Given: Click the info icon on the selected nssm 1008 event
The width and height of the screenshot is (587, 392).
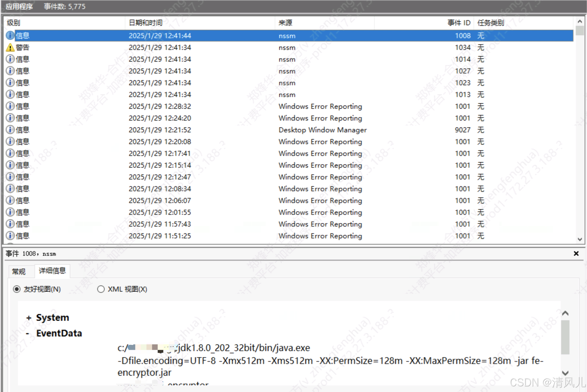Looking at the screenshot, I should 10,35.
